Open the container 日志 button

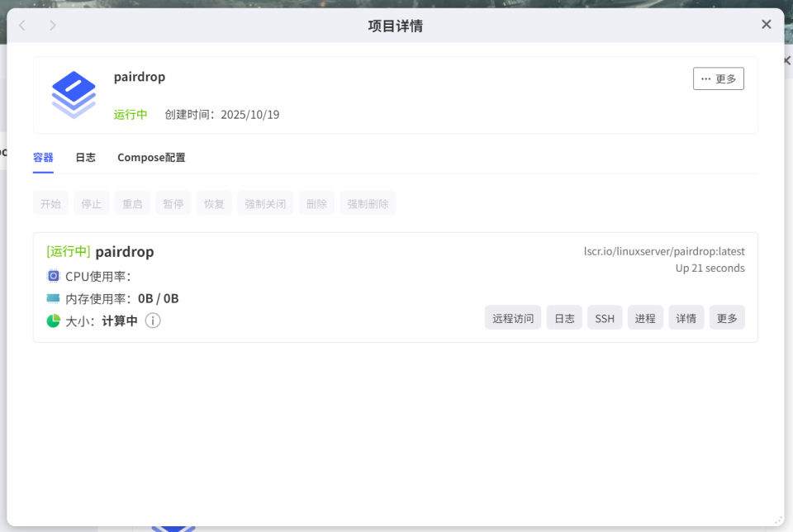[x=564, y=317]
